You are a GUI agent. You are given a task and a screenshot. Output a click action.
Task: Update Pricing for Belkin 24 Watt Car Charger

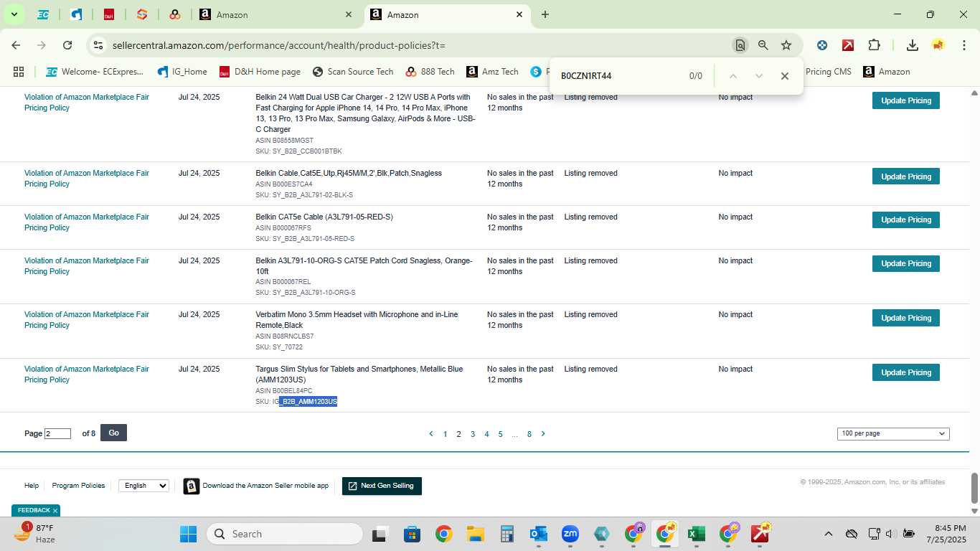tap(905, 100)
